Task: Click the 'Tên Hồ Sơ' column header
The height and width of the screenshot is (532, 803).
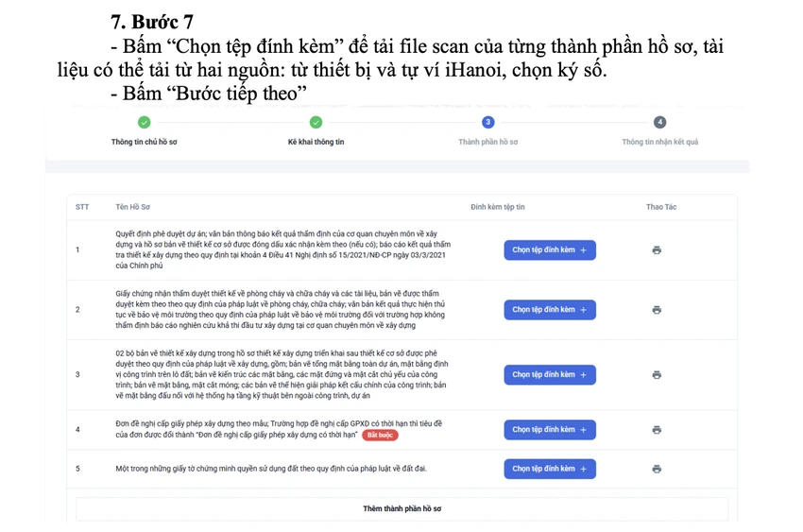Action: coord(132,207)
